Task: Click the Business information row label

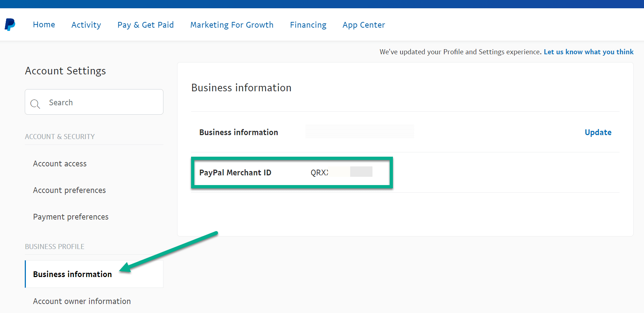Action: (x=238, y=132)
